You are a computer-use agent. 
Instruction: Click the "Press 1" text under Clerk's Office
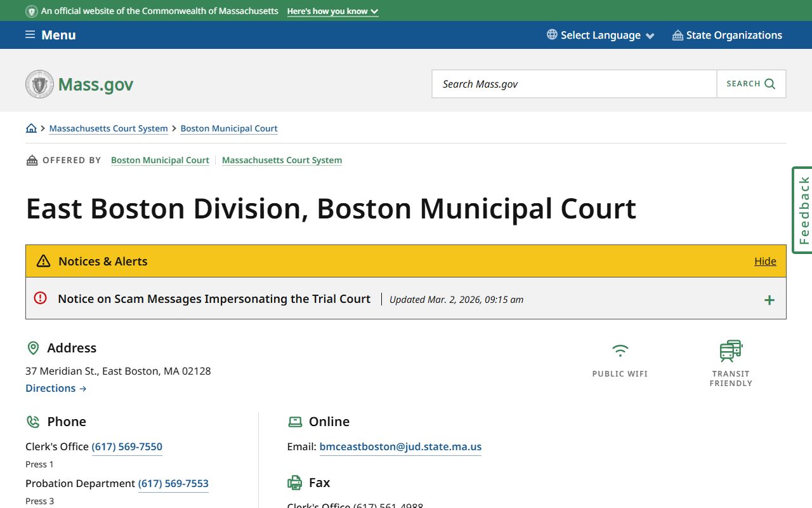click(39, 464)
